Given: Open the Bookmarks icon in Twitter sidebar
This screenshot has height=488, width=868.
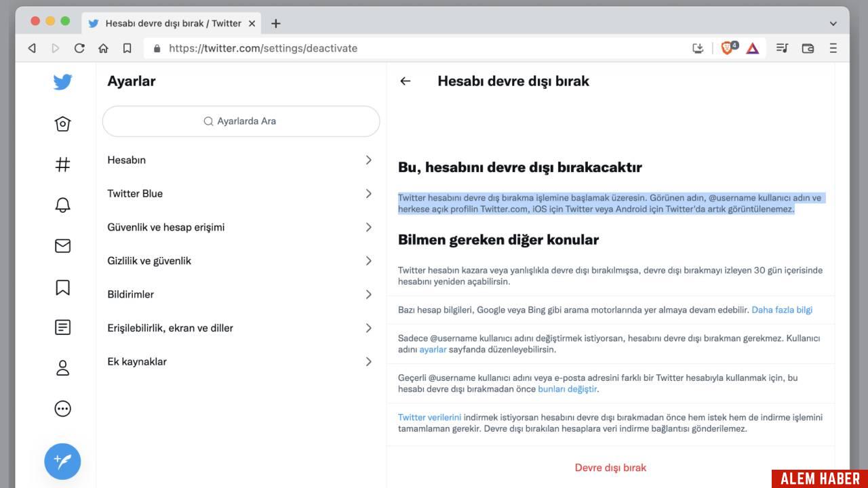Looking at the screenshot, I should tap(62, 287).
